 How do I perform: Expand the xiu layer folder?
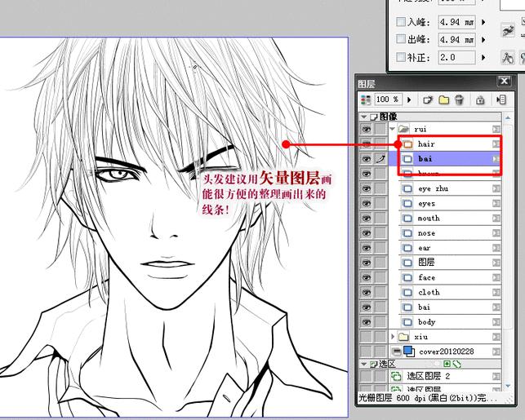point(393,336)
